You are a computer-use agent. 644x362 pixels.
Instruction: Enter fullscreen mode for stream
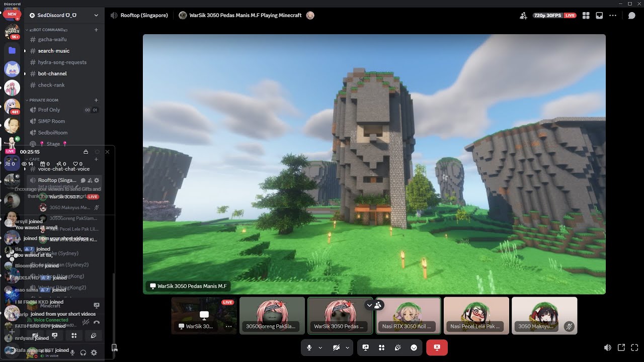click(x=634, y=347)
